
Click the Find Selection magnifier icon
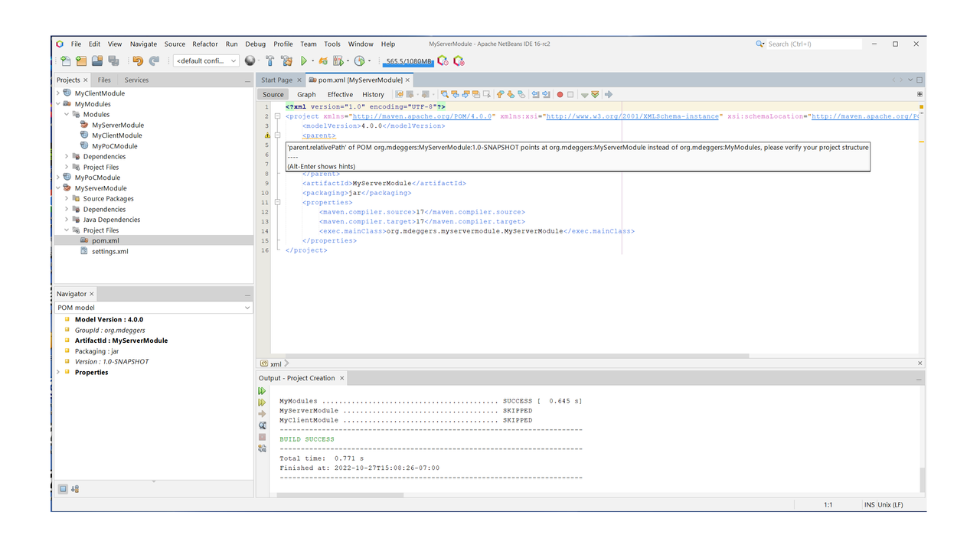[x=445, y=94]
